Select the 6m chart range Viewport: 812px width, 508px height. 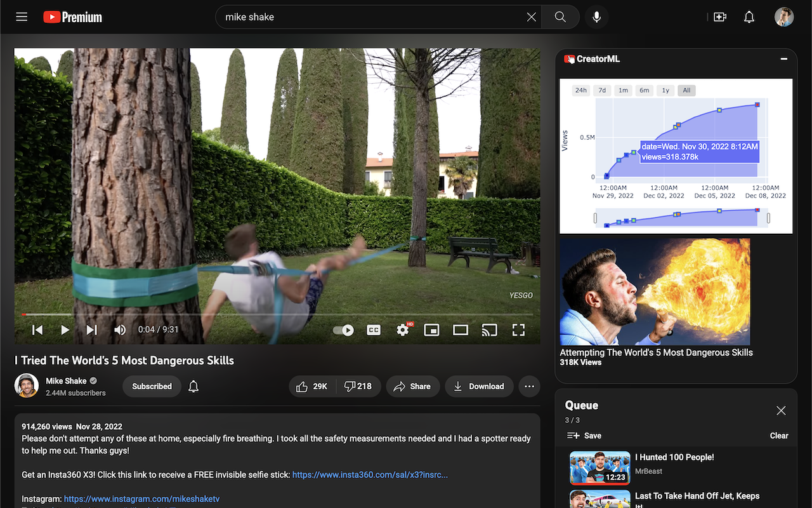point(645,90)
